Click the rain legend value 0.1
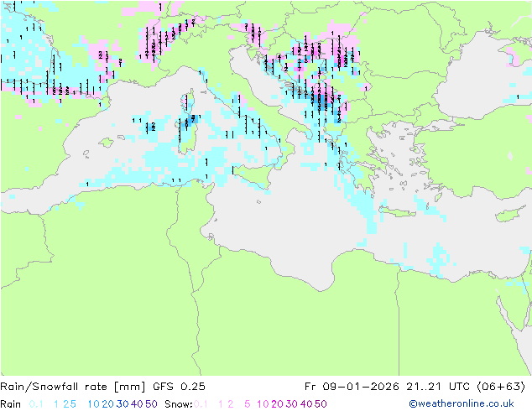 tap(36, 404)
